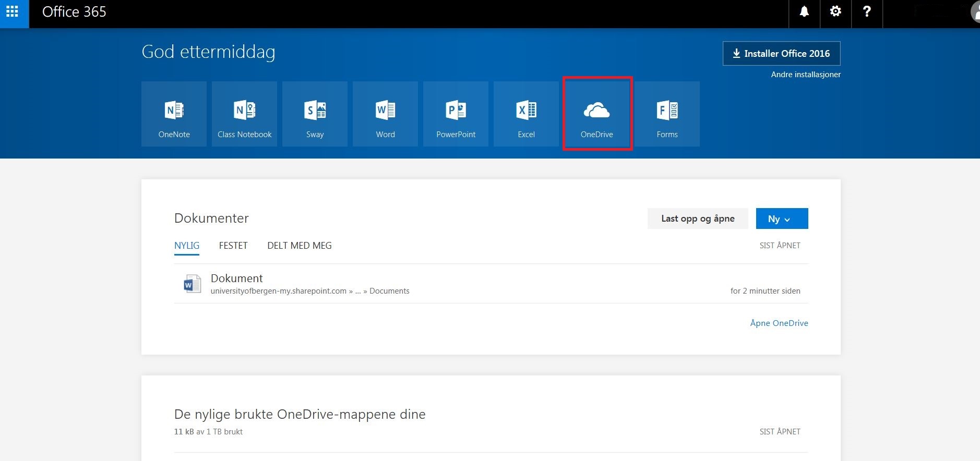Click the Installer Office 2016 button

[x=781, y=53]
